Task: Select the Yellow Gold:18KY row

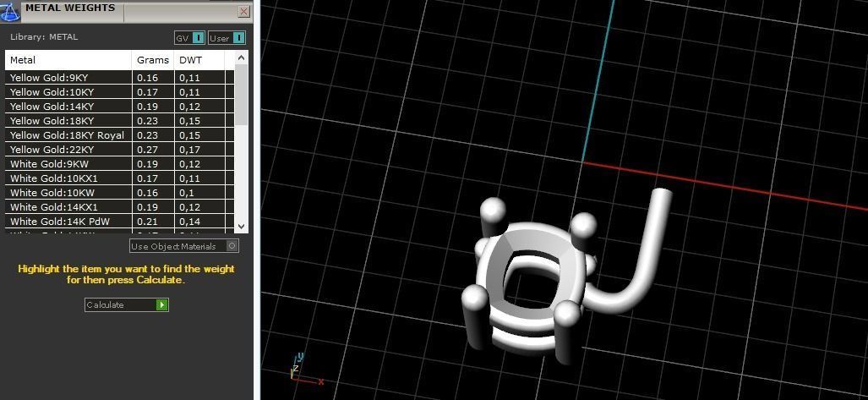Action: pyautogui.click(x=119, y=121)
